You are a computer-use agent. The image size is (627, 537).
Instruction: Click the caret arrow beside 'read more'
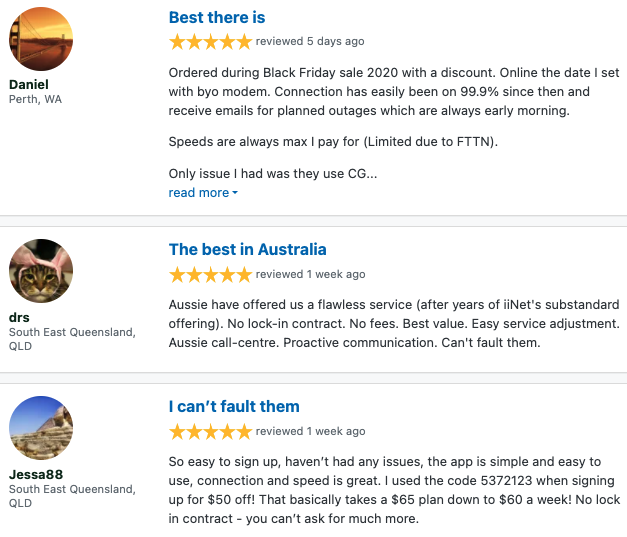point(235,193)
